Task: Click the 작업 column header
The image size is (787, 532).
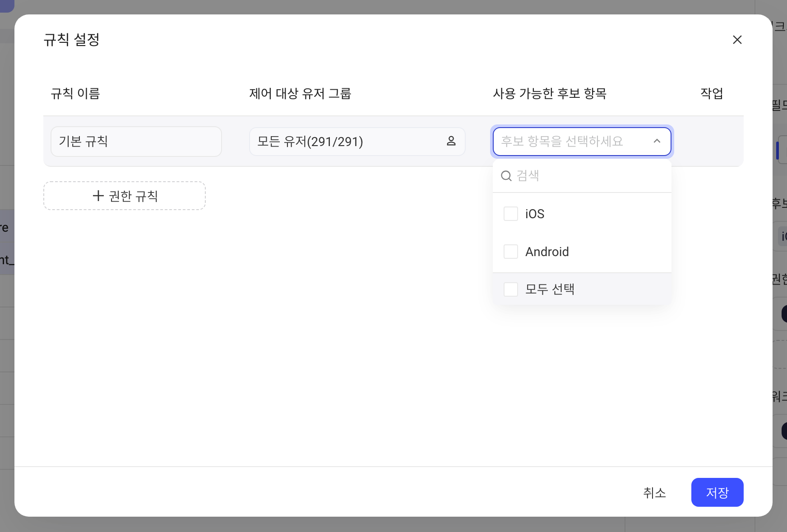Action: coord(712,93)
